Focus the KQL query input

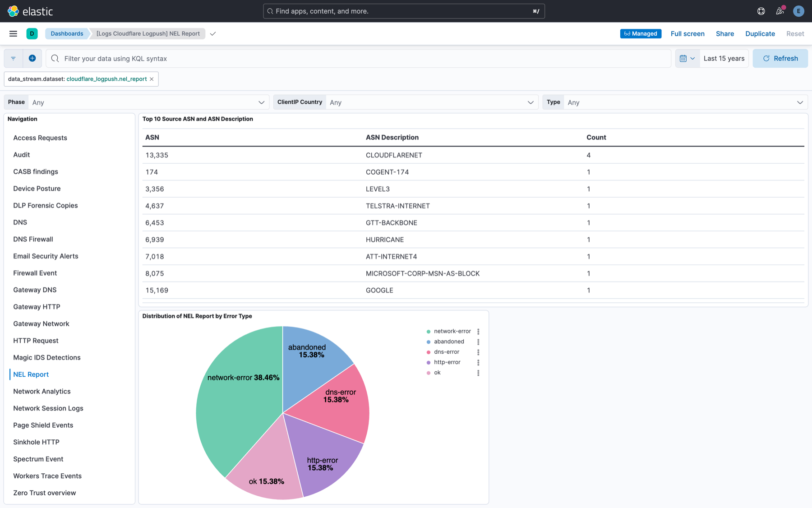click(x=359, y=58)
